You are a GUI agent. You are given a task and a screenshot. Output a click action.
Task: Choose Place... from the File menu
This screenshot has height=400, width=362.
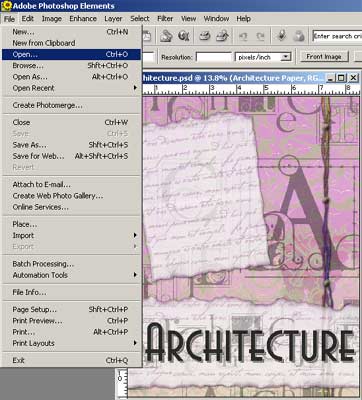tap(71, 224)
